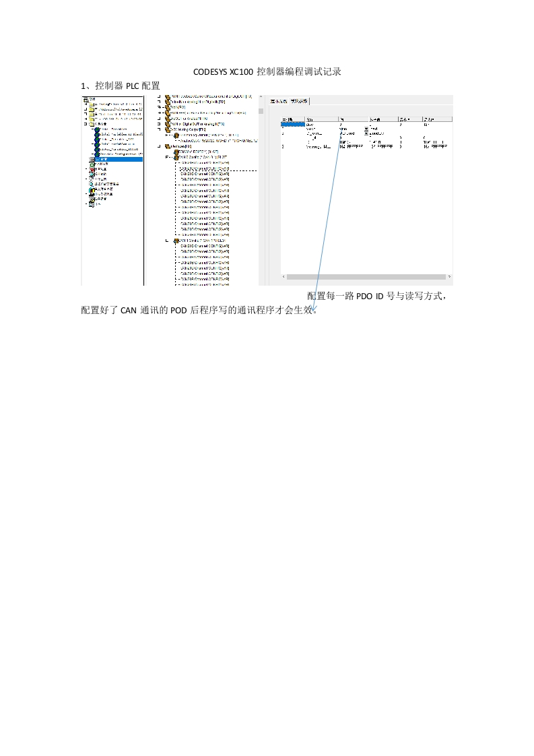Screen dimensions: 534x756
Task: Select the blue highlighted cell in the parameter table
Action: [293, 125]
